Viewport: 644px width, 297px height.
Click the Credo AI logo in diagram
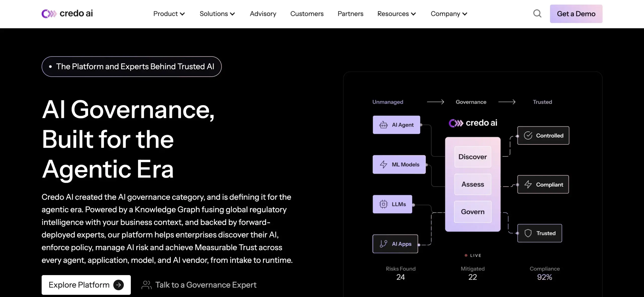click(473, 123)
